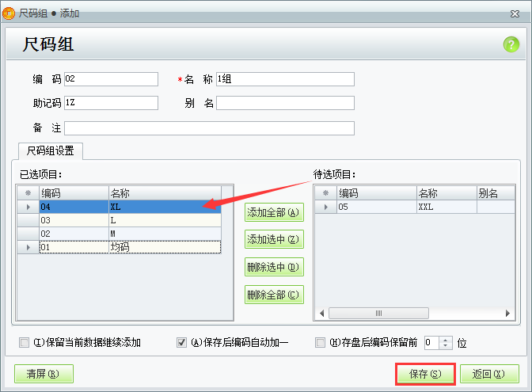Enable keep current data and continue adding
Image resolution: width=532 pixels, height=392 pixels.
[24, 343]
